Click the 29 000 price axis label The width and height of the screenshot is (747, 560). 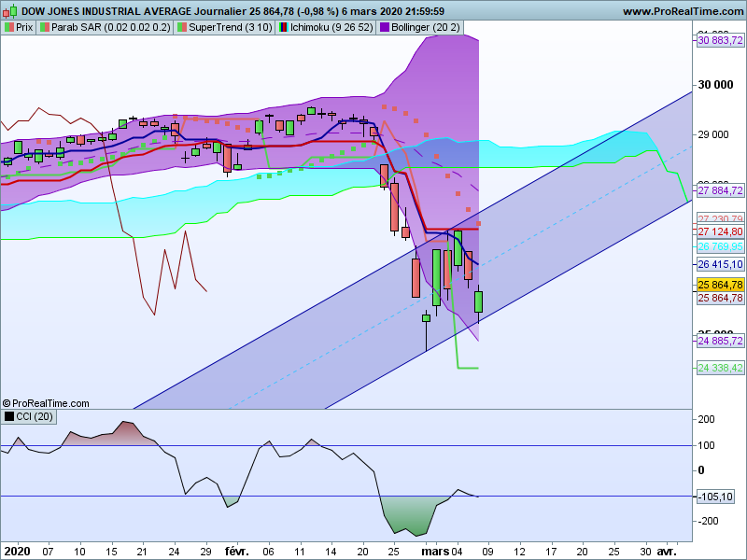click(713, 134)
